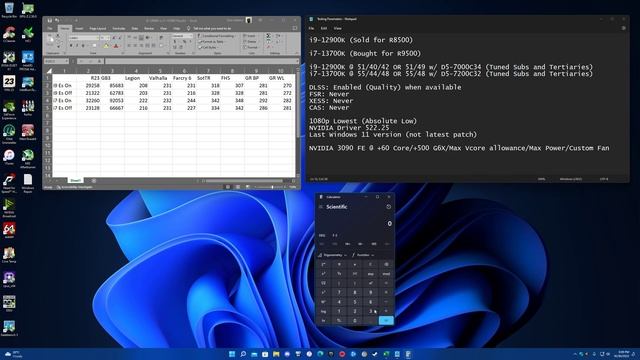640x360 pixels.
Task: Expand the Function dropdown in Calculator
Action: click(x=363, y=255)
